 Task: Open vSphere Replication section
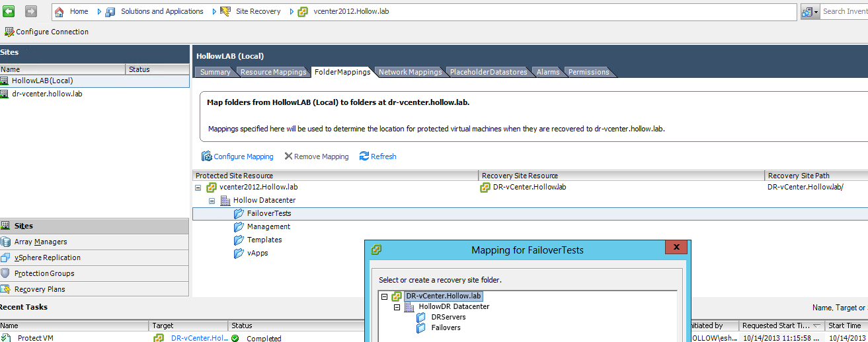pyautogui.click(x=47, y=257)
